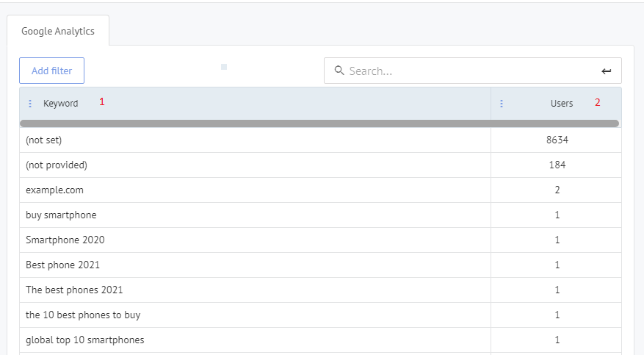
Task: Select global top 10 smartphones row
Action: click(x=320, y=340)
